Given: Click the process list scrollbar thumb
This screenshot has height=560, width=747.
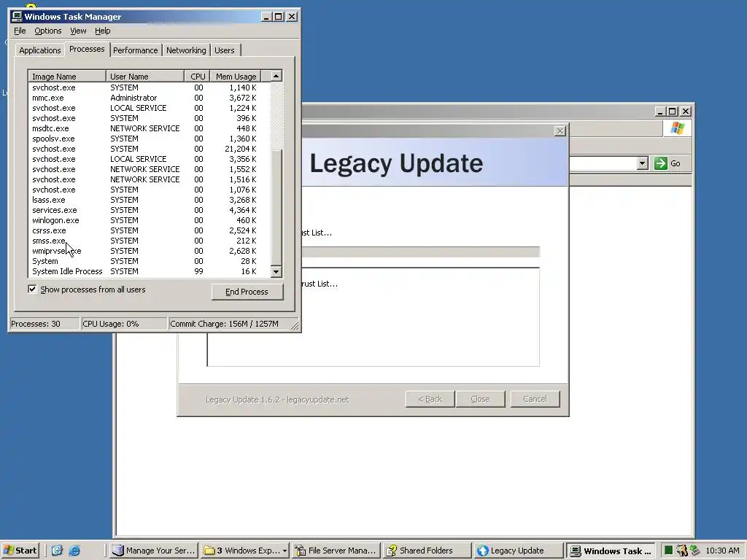Looking at the screenshot, I should pyautogui.click(x=276, y=207).
